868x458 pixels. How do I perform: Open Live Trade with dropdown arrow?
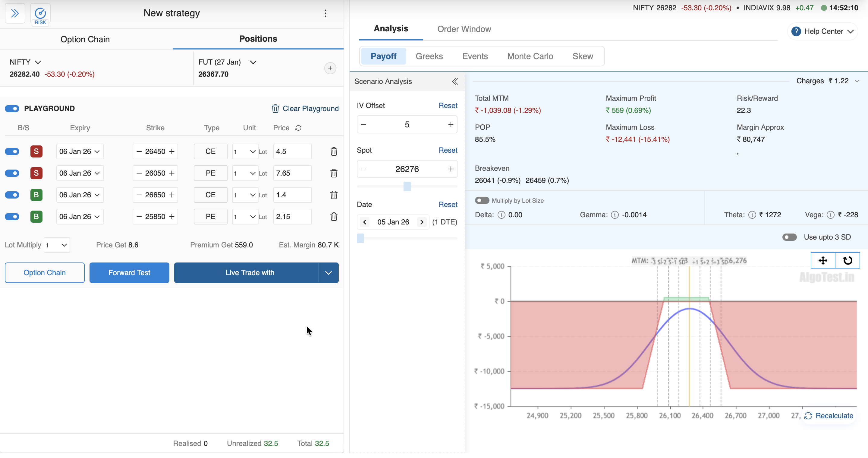coord(328,272)
